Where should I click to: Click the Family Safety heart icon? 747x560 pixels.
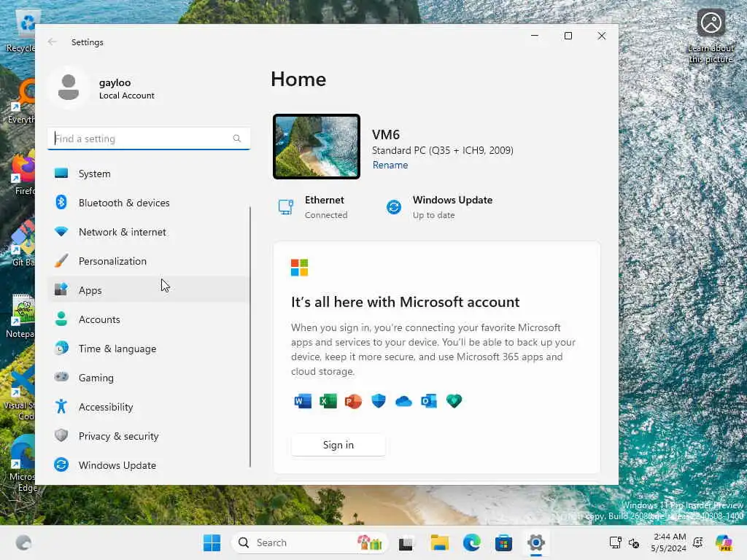(454, 401)
